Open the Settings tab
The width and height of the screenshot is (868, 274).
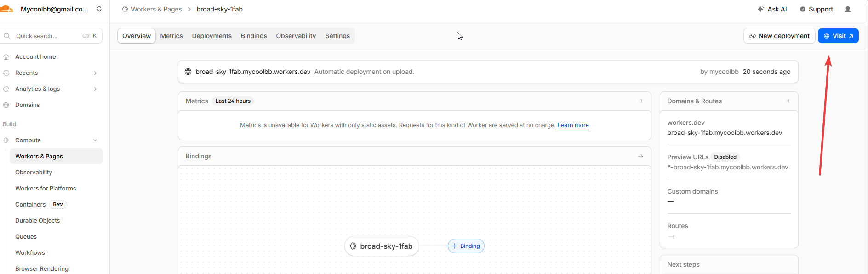point(337,36)
